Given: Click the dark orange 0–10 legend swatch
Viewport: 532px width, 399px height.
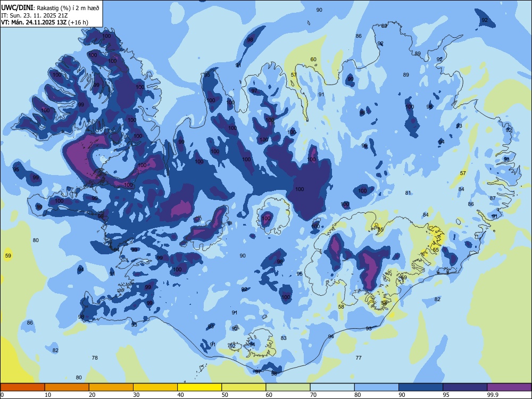Looking at the screenshot, I should coord(22,387).
